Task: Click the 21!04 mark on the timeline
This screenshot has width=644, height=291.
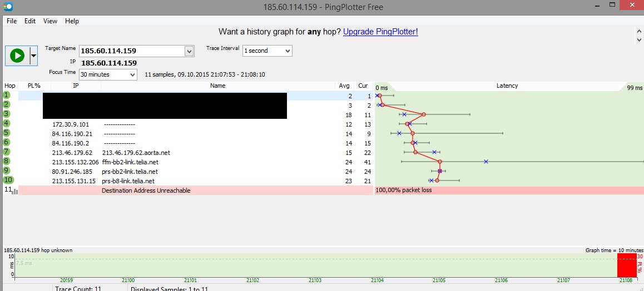Action: tap(377, 280)
